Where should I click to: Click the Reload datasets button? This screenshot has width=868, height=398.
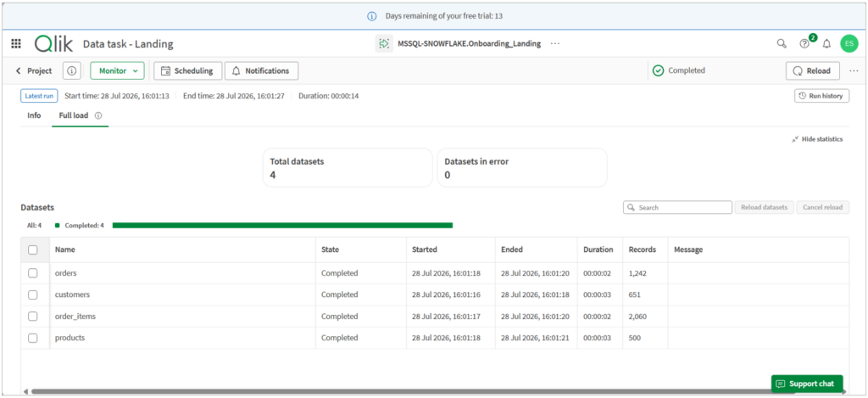pos(765,207)
